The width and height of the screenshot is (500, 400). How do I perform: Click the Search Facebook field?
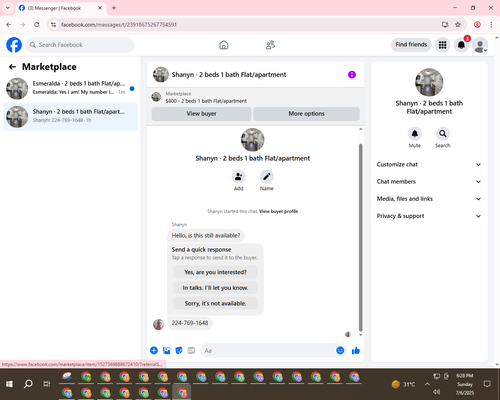click(x=80, y=45)
